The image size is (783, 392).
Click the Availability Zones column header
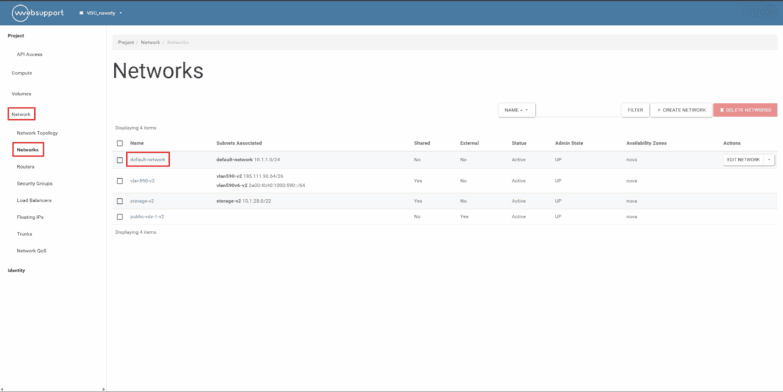[x=646, y=143]
